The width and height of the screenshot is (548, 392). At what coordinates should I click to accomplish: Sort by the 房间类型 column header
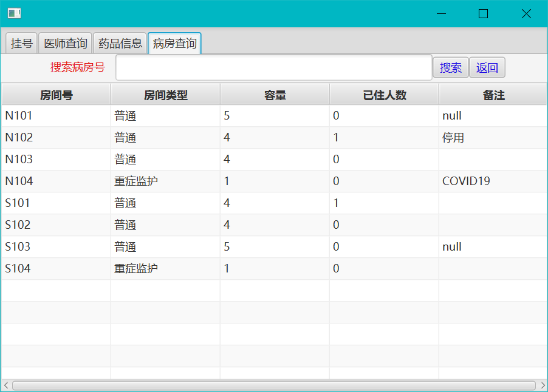coord(165,95)
